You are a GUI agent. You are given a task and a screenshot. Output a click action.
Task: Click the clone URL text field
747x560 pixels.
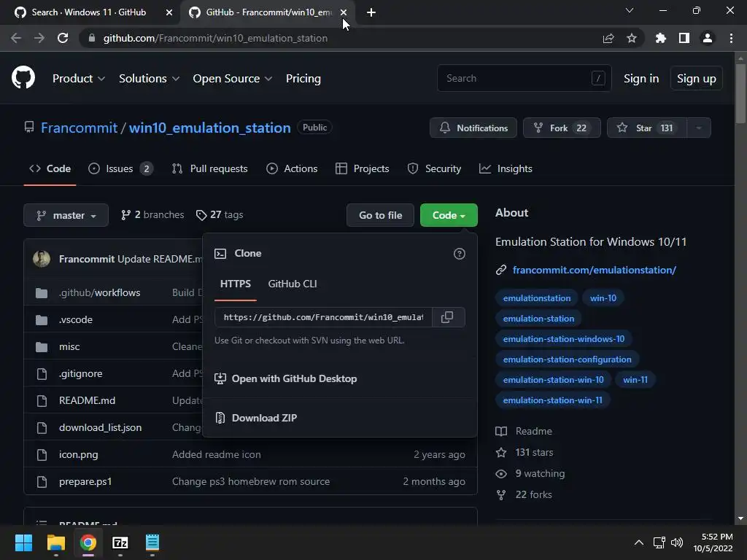pyautogui.click(x=323, y=317)
